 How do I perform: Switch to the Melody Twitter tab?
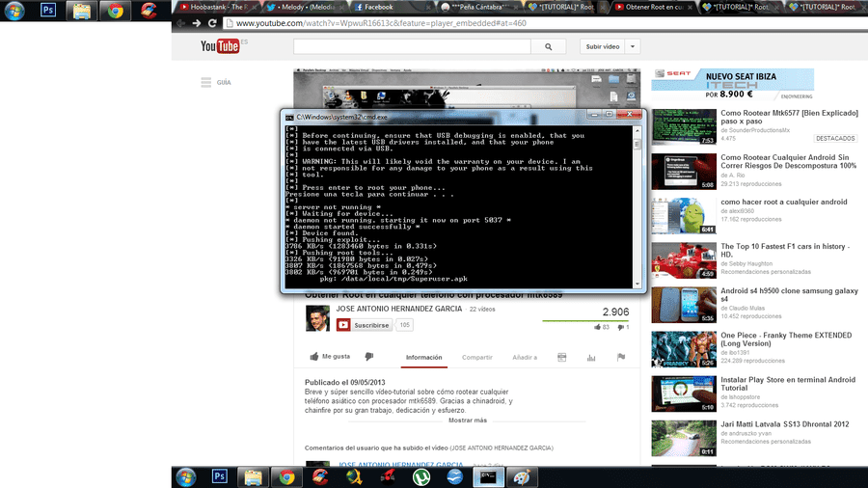(303, 7)
